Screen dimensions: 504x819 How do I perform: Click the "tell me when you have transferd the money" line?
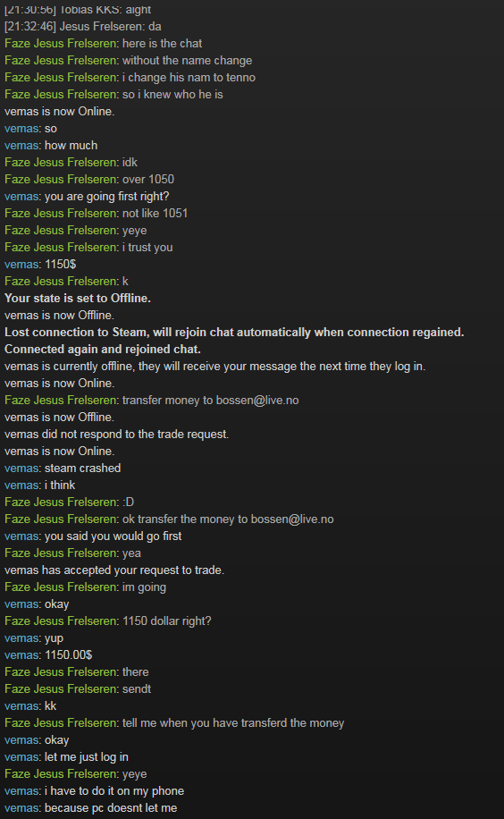click(x=233, y=723)
